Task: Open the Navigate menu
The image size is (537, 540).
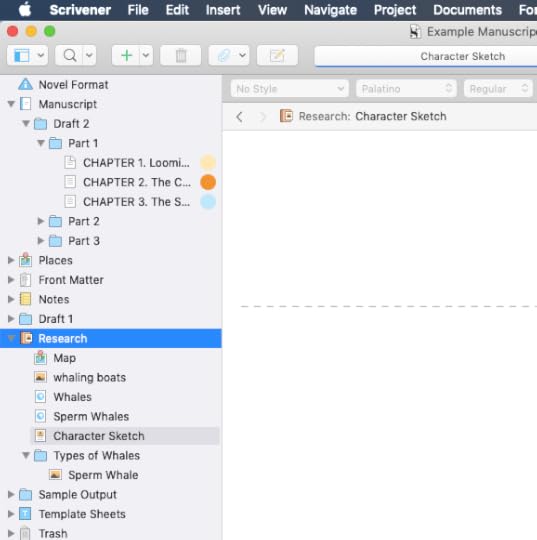Action: click(x=330, y=10)
